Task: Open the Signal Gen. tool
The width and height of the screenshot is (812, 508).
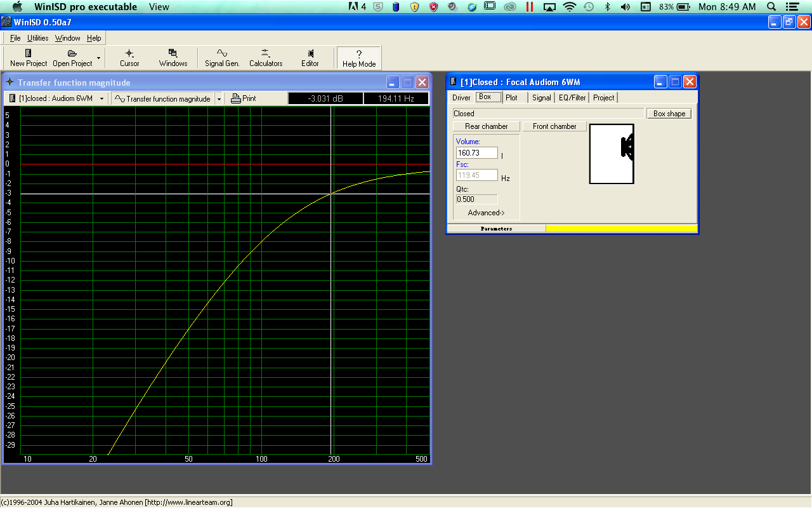Action: point(222,58)
